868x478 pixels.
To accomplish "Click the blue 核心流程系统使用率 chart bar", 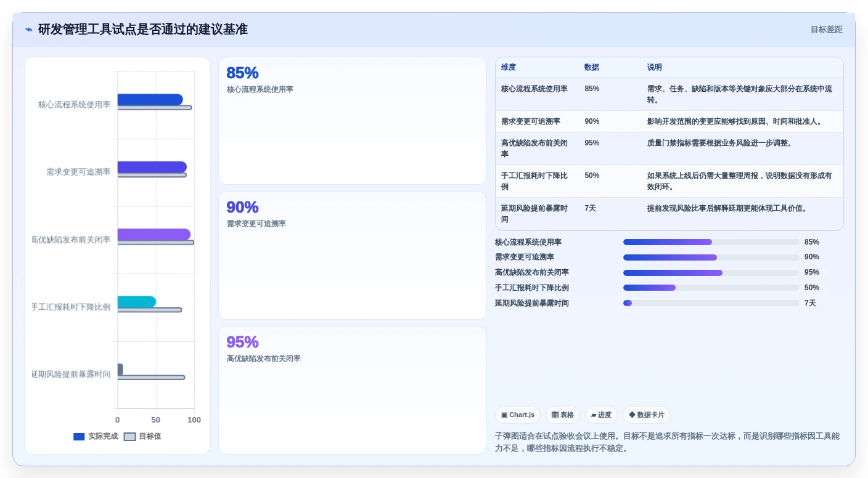I will 150,99.
